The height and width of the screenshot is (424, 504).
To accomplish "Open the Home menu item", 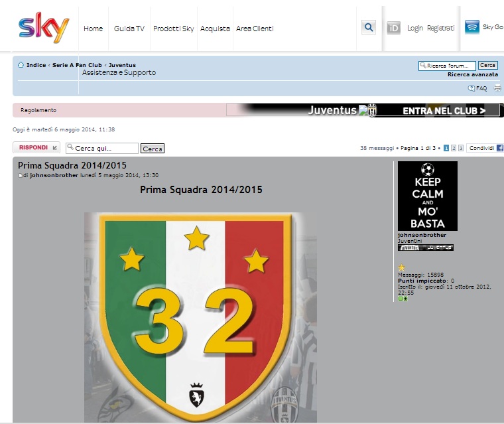I will [x=94, y=29].
